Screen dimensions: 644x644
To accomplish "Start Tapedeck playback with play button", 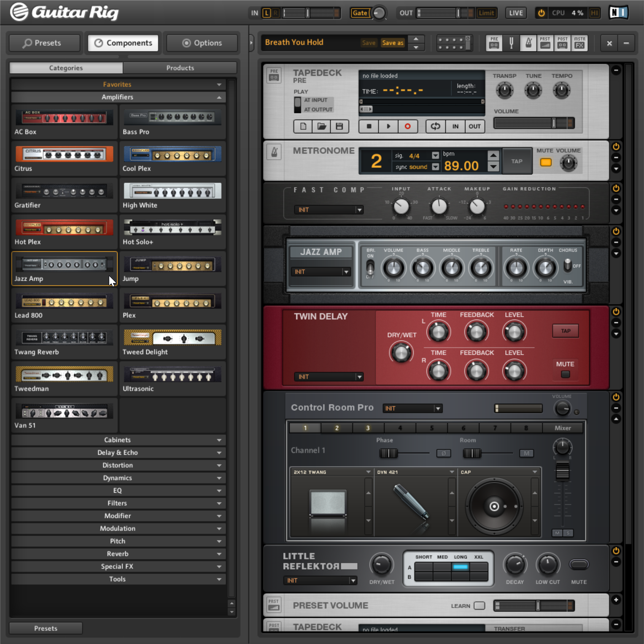I will 388,126.
